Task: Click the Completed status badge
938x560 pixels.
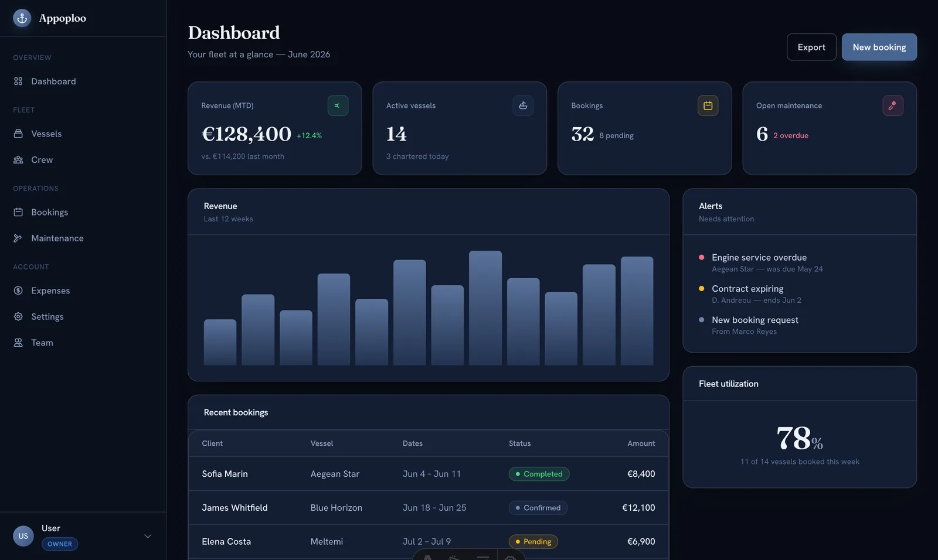Action: [x=539, y=474]
